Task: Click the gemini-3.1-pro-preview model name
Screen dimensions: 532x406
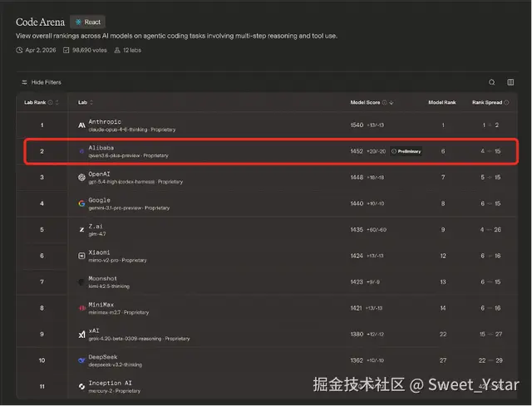Action: tap(115, 208)
